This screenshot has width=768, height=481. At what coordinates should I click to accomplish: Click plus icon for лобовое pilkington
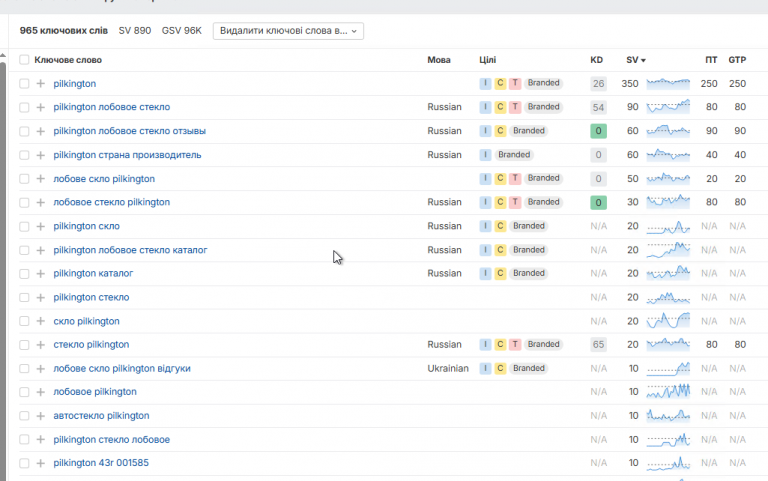[x=41, y=392]
